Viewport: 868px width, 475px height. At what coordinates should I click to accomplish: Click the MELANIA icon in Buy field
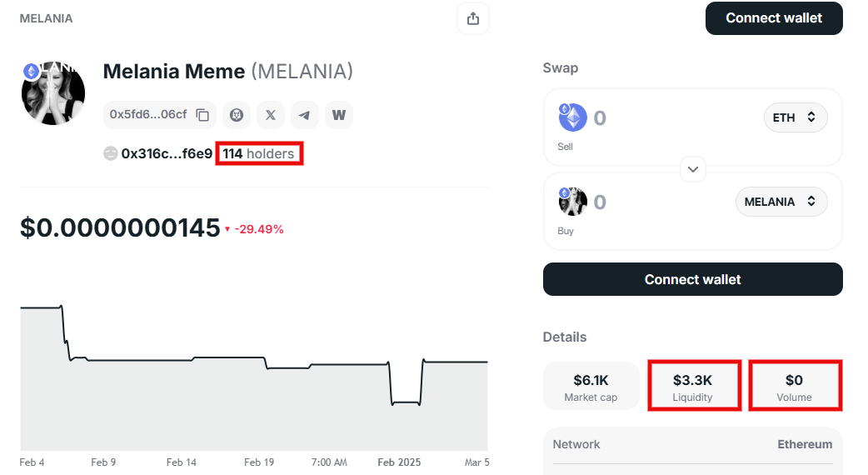point(572,202)
